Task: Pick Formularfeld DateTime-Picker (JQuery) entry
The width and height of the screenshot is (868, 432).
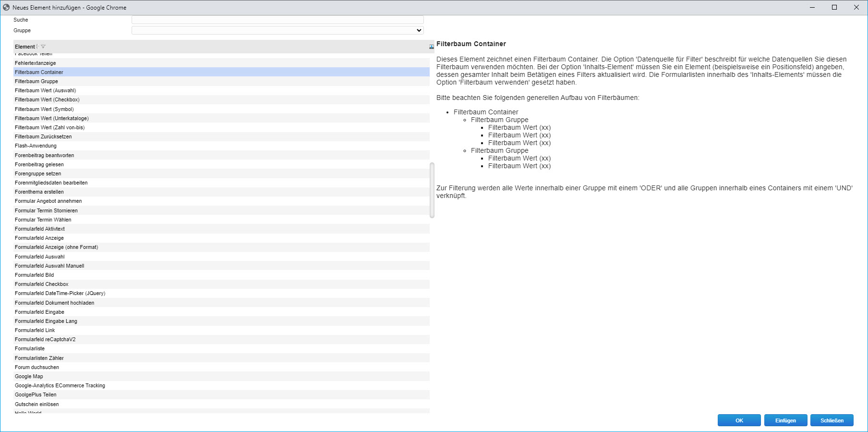Action: pos(60,293)
